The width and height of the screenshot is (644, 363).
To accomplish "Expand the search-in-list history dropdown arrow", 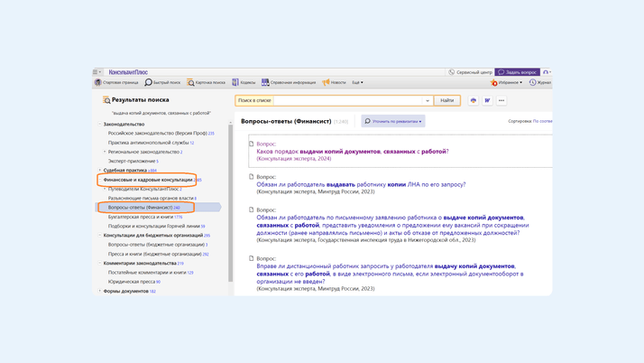I will click(x=428, y=101).
